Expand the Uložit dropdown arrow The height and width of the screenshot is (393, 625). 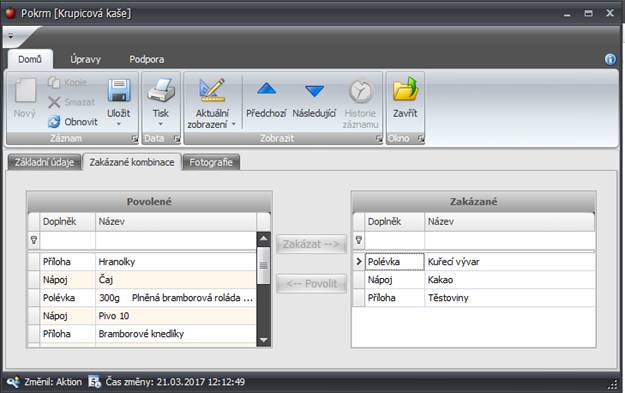[x=118, y=124]
